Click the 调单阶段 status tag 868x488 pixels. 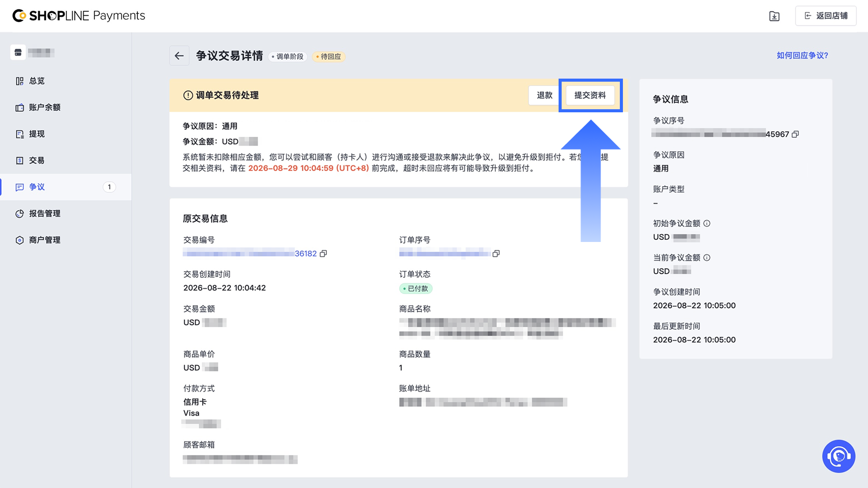coord(287,57)
